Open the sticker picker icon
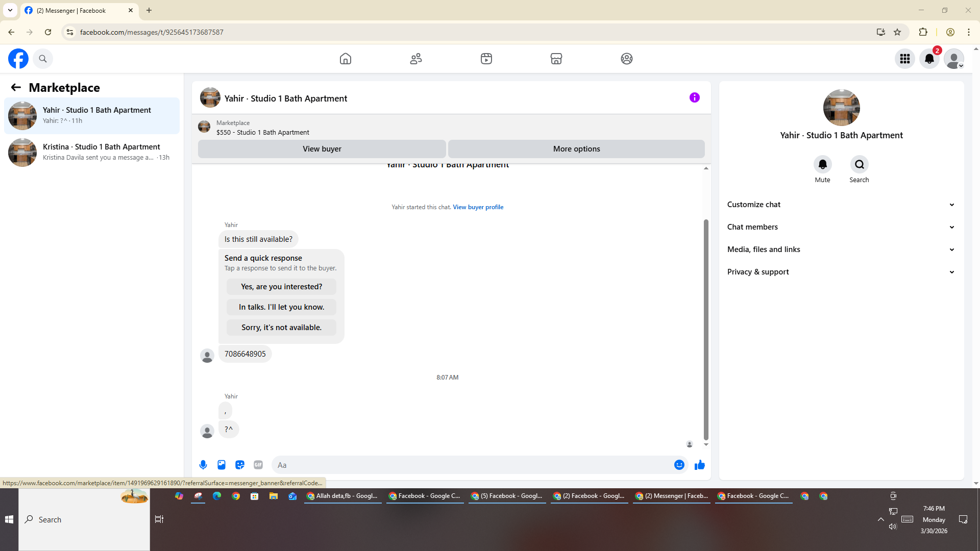The height and width of the screenshot is (551, 980). point(240,465)
